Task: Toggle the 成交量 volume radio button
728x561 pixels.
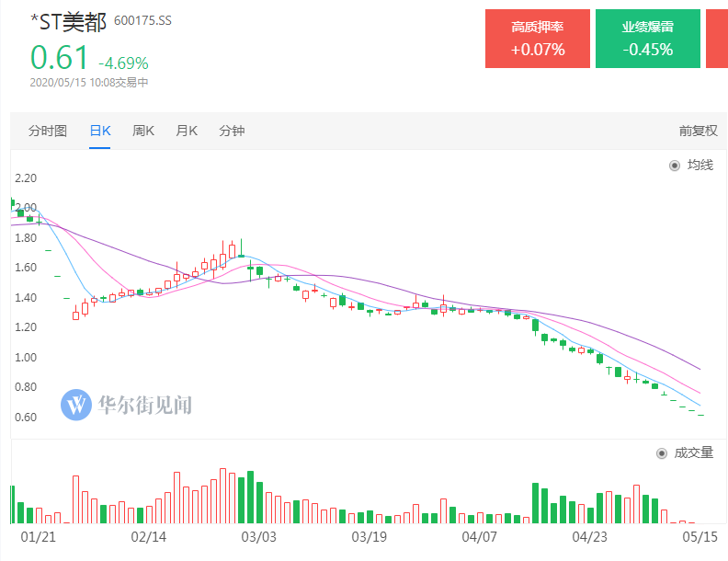Action: 662,453
